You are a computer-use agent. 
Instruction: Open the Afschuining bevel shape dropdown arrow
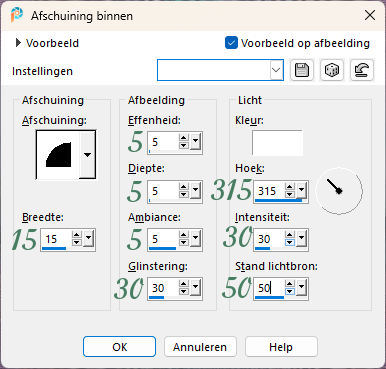pos(87,154)
